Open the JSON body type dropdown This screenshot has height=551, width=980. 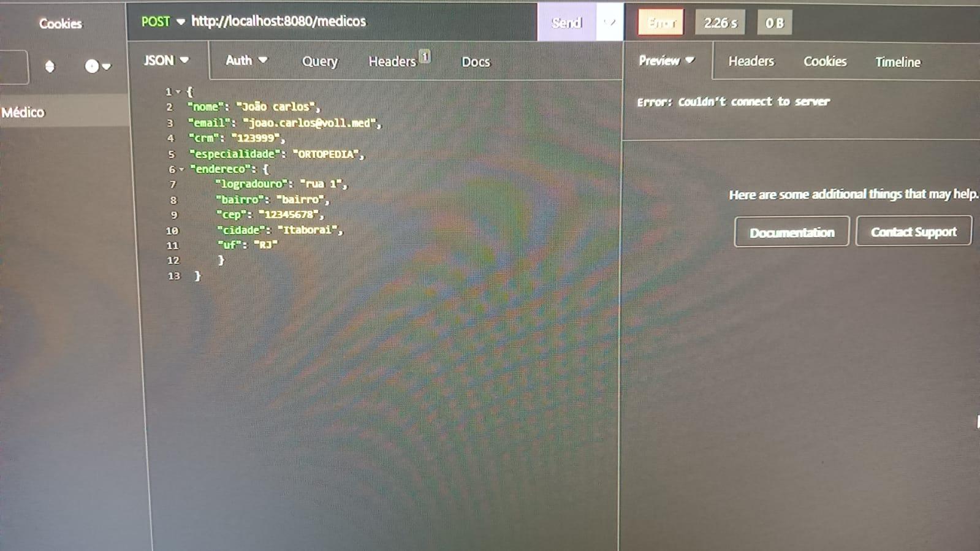click(x=166, y=60)
